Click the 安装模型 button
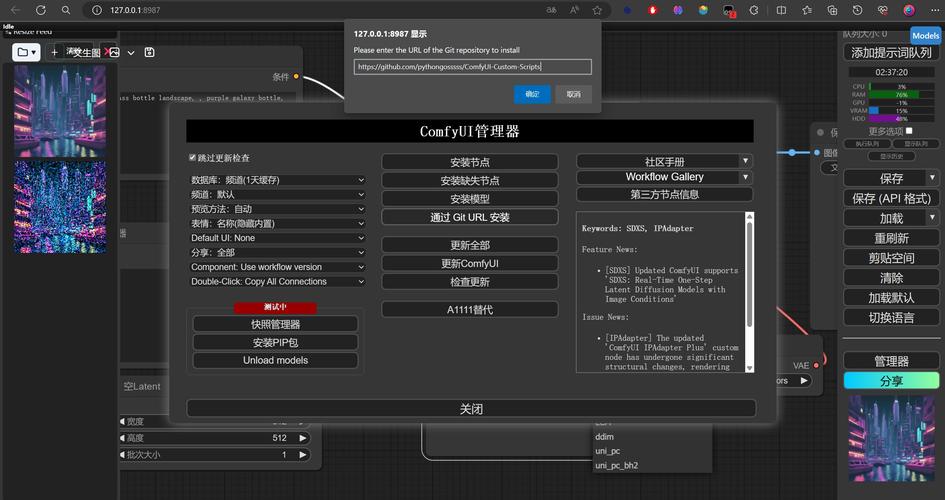The image size is (945, 500). tap(469, 199)
